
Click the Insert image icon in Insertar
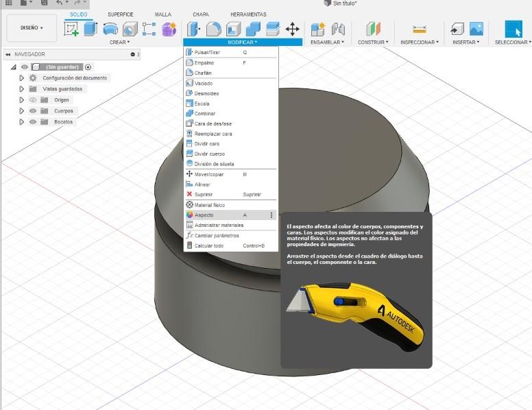click(476, 29)
